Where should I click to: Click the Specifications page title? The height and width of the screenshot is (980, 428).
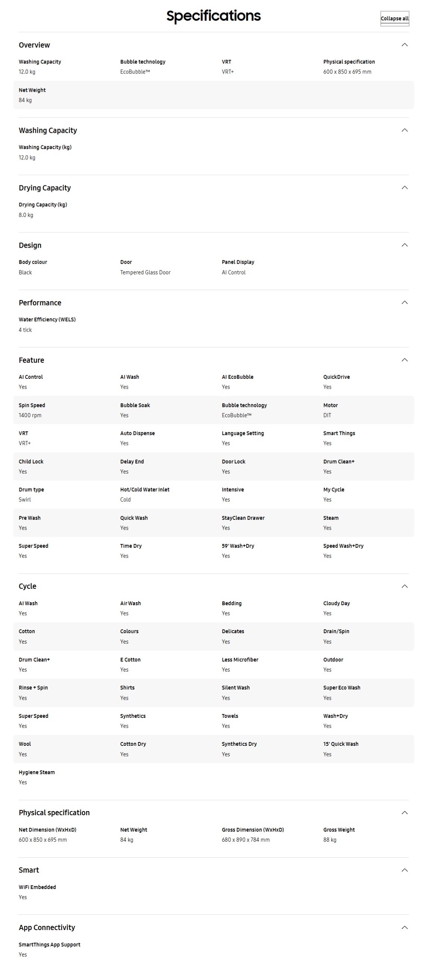coord(213,16)
